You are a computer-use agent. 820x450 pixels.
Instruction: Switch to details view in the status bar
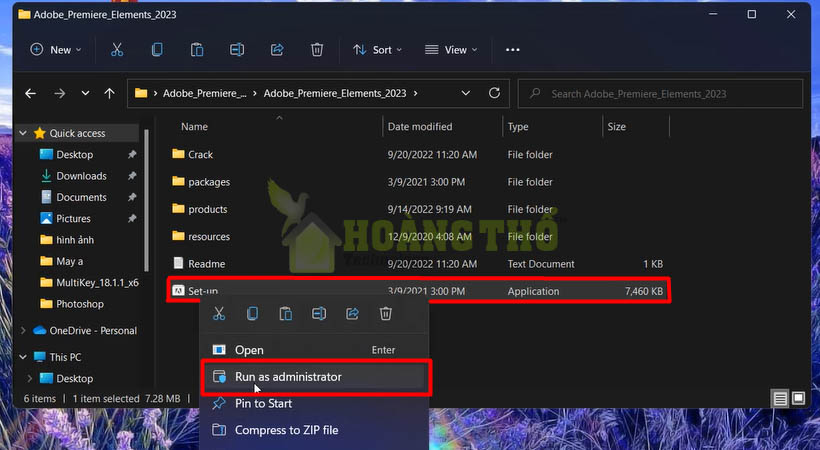click(x=780, y=398)
